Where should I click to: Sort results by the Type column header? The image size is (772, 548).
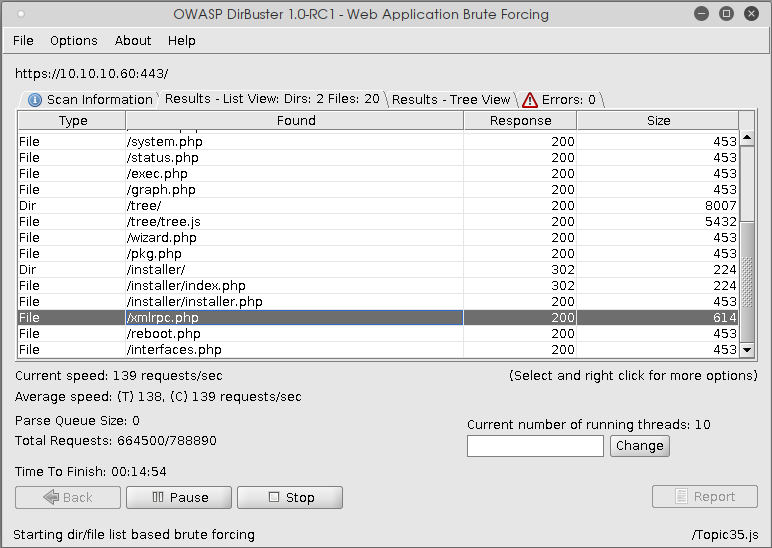pyautogui.click(x=72, y=121)
